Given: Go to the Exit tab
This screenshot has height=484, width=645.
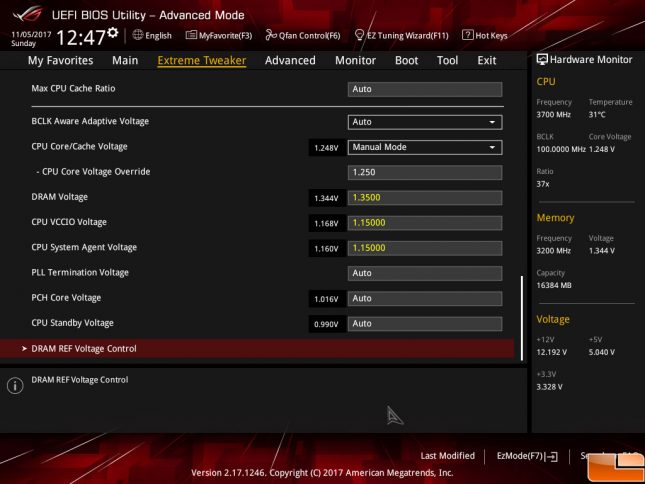Looking at the screenshot, I should [487, 60].
